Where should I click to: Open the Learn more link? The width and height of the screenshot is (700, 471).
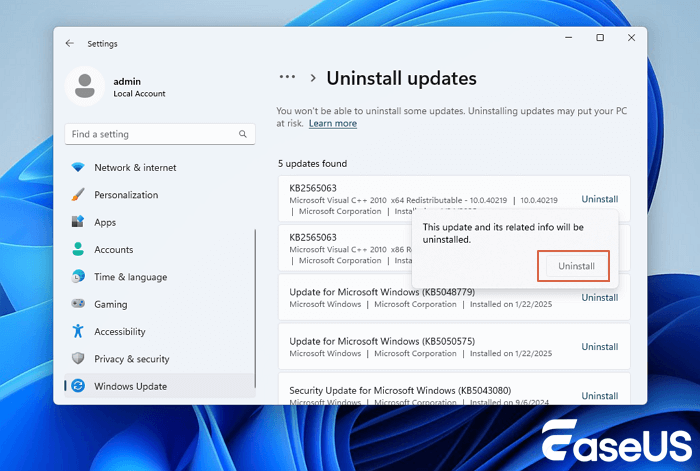[333, 123]
